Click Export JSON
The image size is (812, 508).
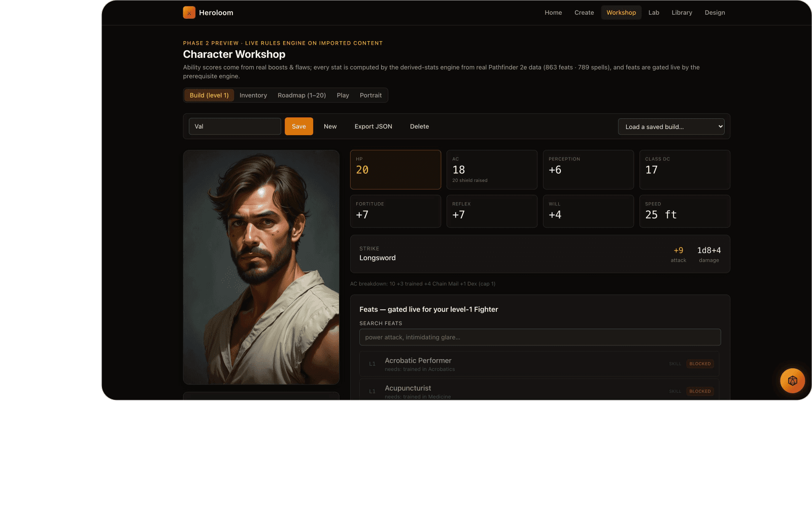tap(374, 126)
